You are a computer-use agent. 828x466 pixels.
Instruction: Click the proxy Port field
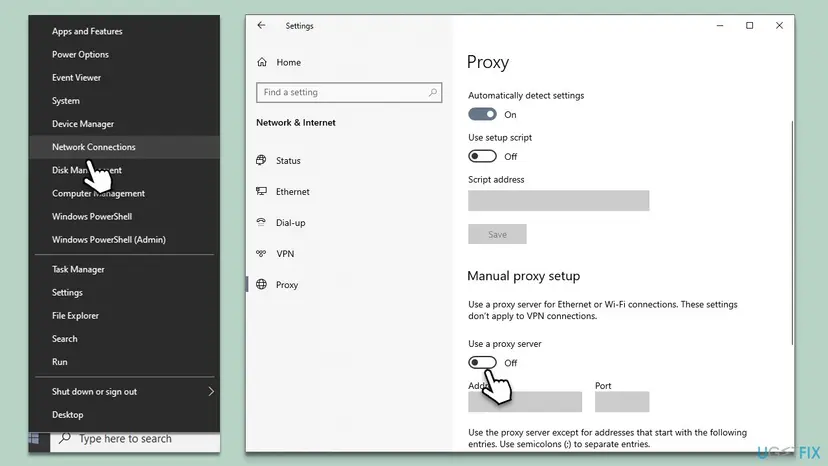(x=622, y=402)
